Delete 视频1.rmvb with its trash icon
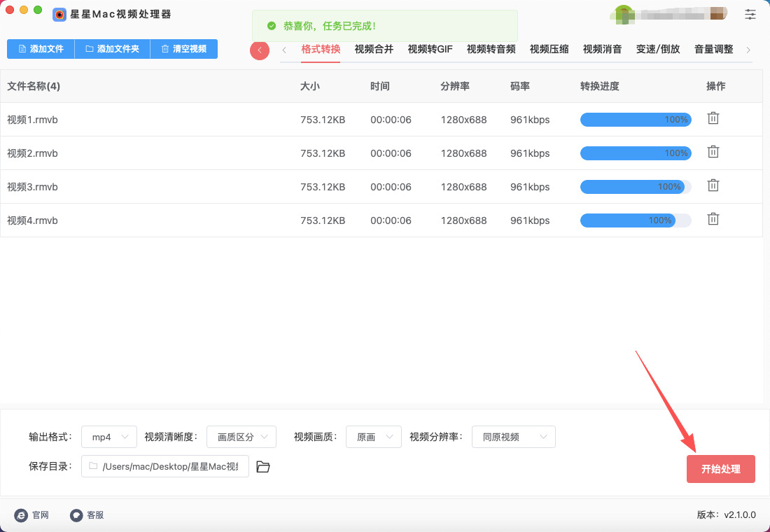770x532 pixels. click(x=713, y=118)
